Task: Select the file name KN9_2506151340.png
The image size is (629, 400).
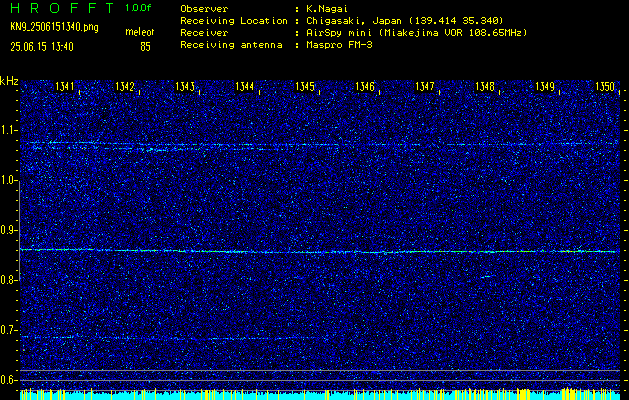Action: (54, 28)
